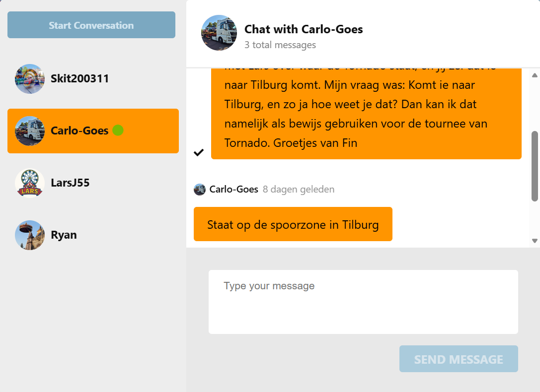Click the chat header truck avatar

[x=219, y=33]
